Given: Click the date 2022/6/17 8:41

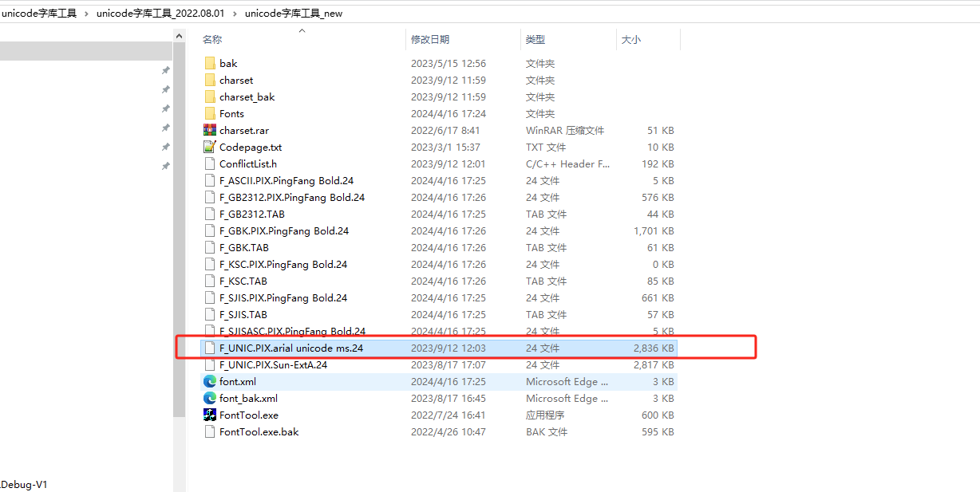Looking at the screenshot, I should [446, 130].
